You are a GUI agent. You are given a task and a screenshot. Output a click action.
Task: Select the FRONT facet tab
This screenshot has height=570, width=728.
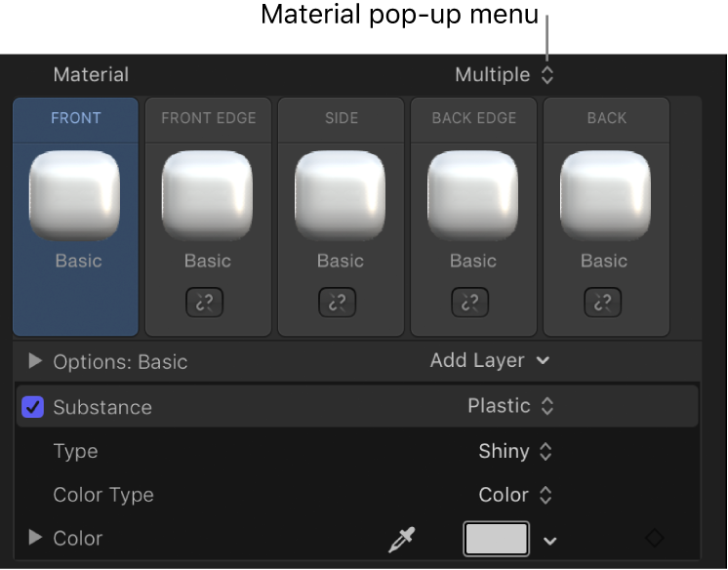[x=76, y=118]
